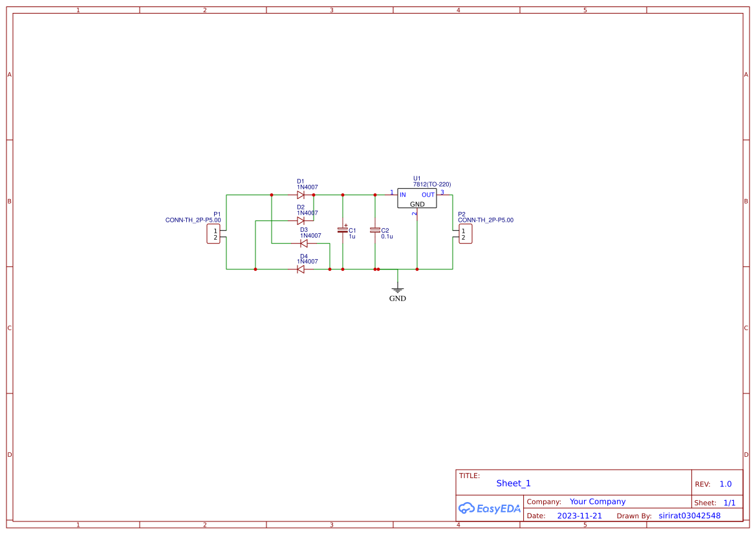Select the capacitor C2 0.1u symbol

(374, 231)
